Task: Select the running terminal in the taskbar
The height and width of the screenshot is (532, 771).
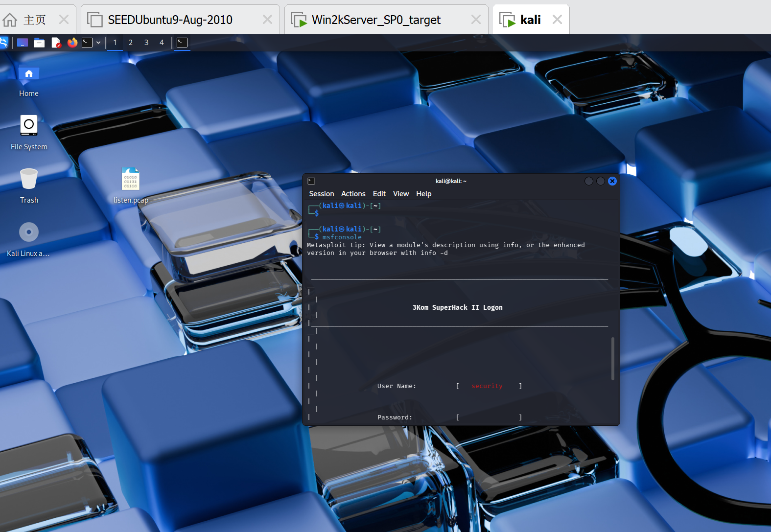Action: coord(182,43)
